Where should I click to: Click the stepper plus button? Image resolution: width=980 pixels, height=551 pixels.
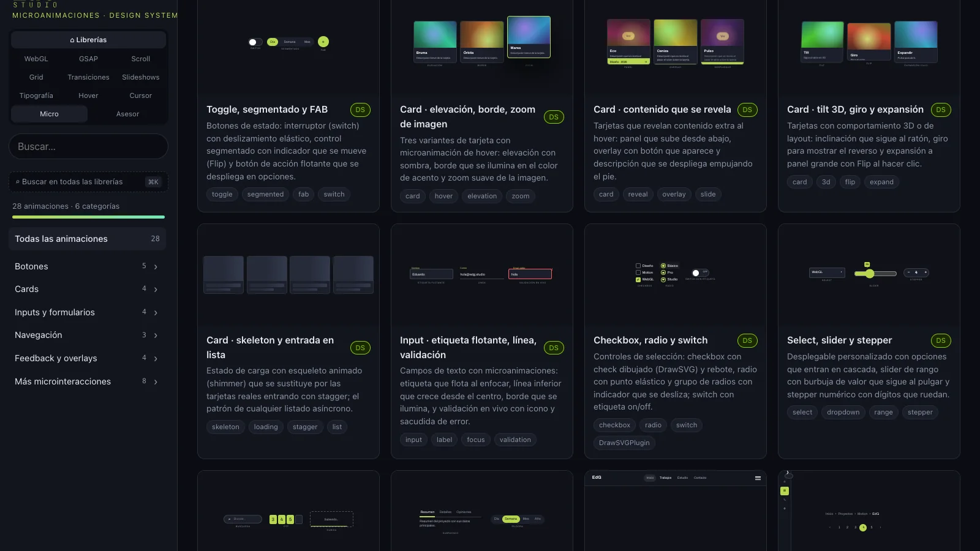click(x=925, y=272)
